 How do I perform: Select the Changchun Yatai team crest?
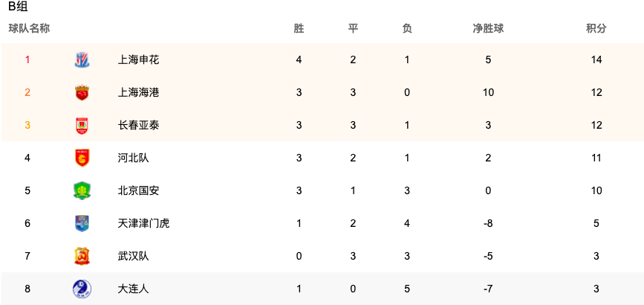[82, 126]
